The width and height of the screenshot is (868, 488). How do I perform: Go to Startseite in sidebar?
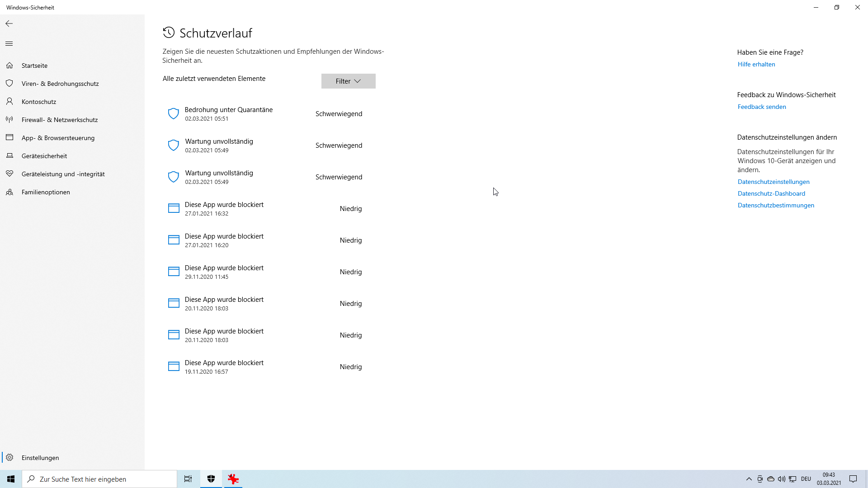click(34, 66)
